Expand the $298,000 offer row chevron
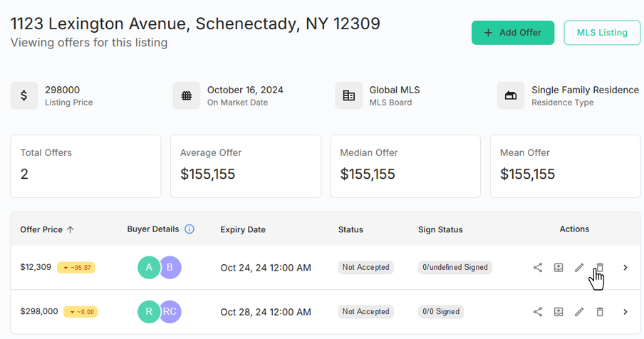 pos(625,312)
